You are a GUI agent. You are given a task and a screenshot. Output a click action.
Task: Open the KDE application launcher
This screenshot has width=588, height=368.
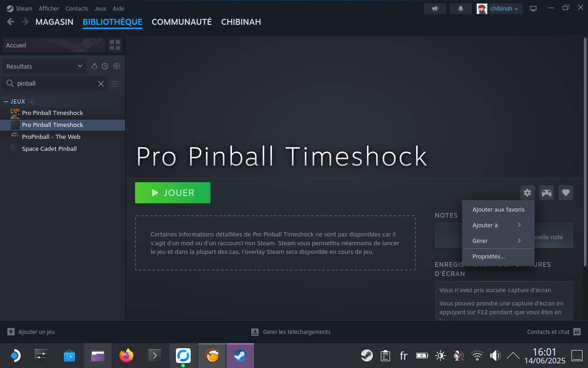click(15, 356)
